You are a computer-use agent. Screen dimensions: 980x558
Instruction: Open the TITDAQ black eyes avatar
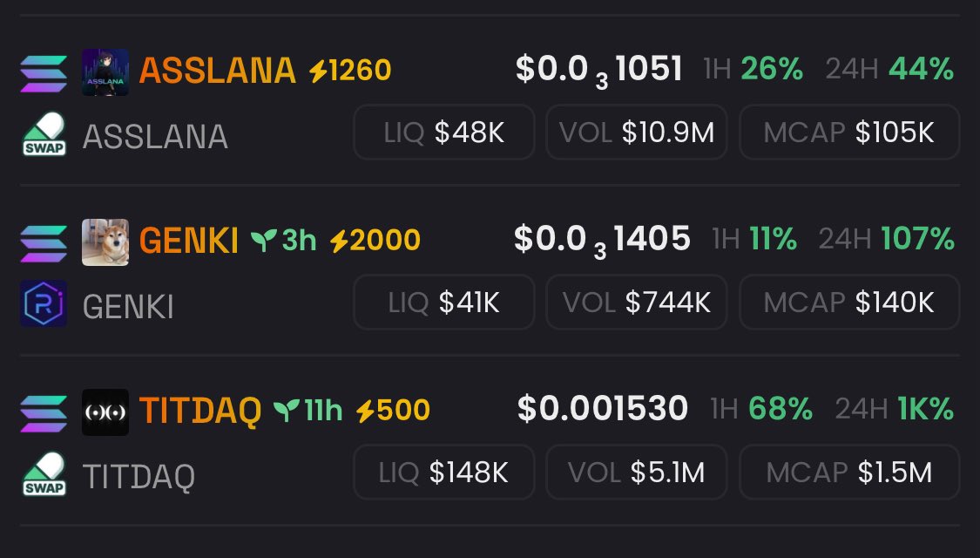[105, 413]
